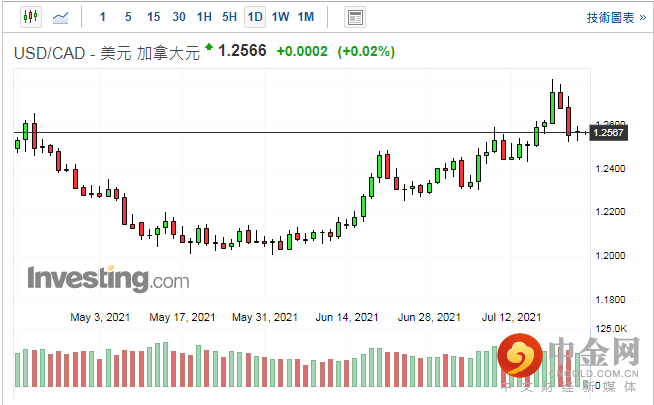Click the Jul 12, 2021 date label
The height and width of the screenshot is (405, 654).
pyautogui.click(x=511, y=317)
